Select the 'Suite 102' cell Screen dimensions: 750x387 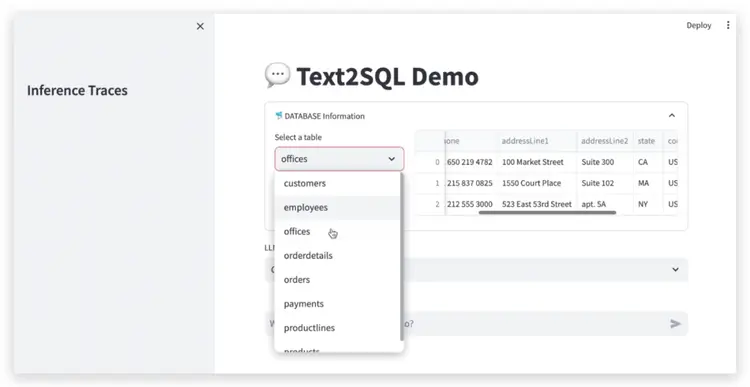tap(605, 183)
